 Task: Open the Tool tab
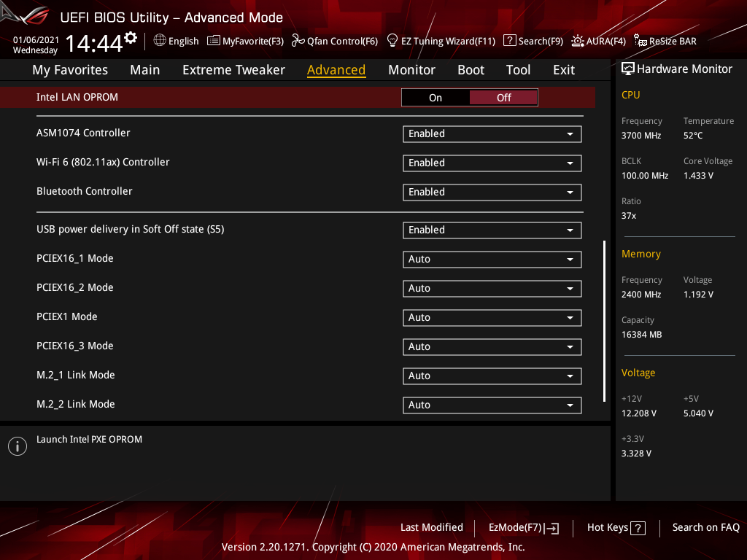pyautogui.click(x=518, y=70)
